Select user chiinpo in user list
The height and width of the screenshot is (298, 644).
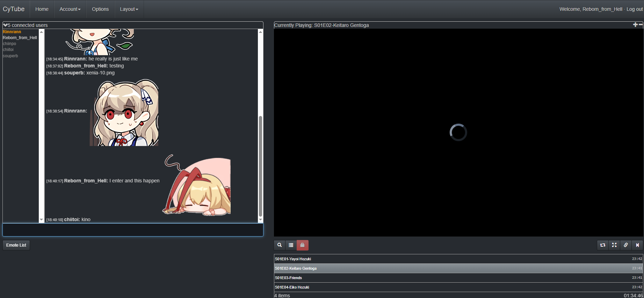9,44
